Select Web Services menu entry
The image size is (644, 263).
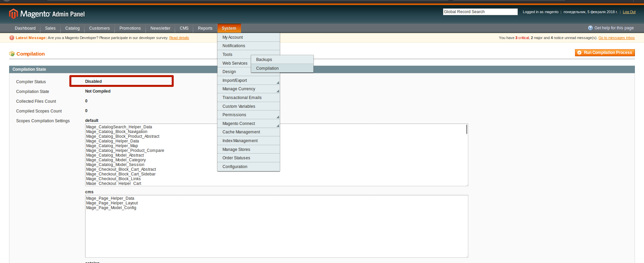pyautogui.click(x=234, y=63)
